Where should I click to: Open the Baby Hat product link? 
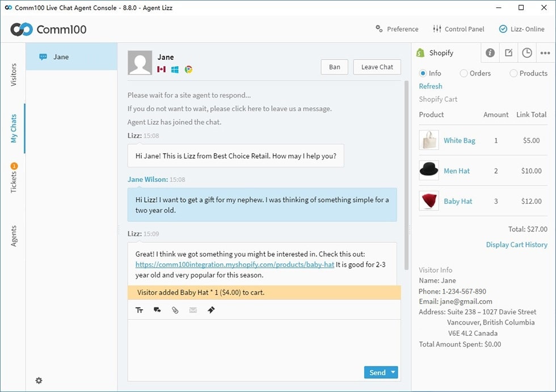point(458,201)
